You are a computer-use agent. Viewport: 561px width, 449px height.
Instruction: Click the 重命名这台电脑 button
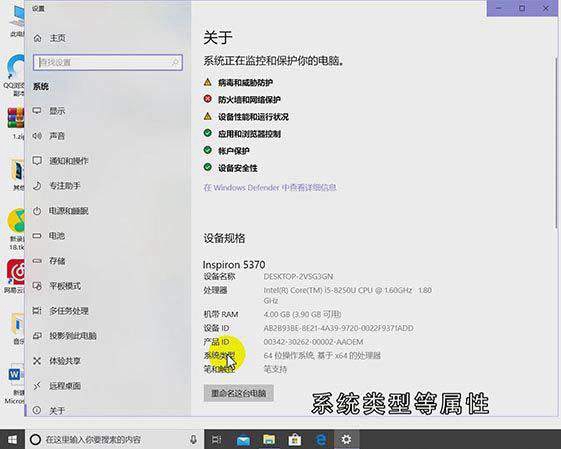point(239,393)
